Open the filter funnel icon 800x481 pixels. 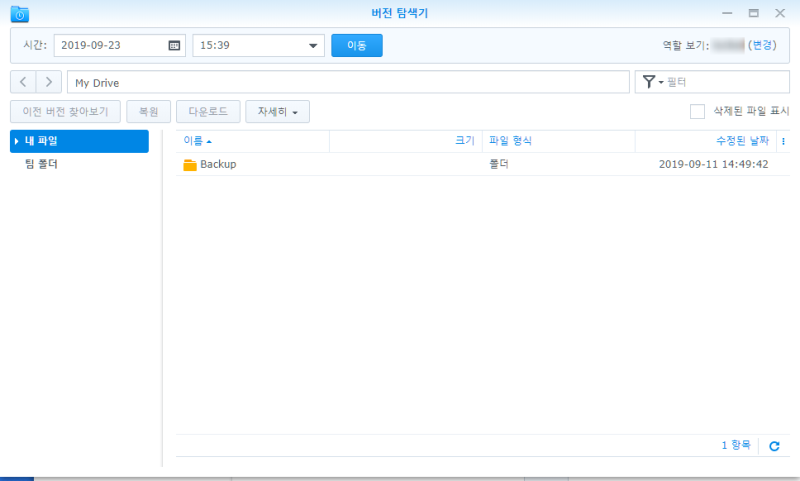[x=653, y=82]
